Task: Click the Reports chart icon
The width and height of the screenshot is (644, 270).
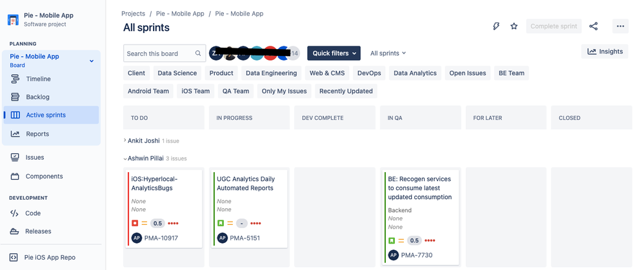Action: [15, 134]
